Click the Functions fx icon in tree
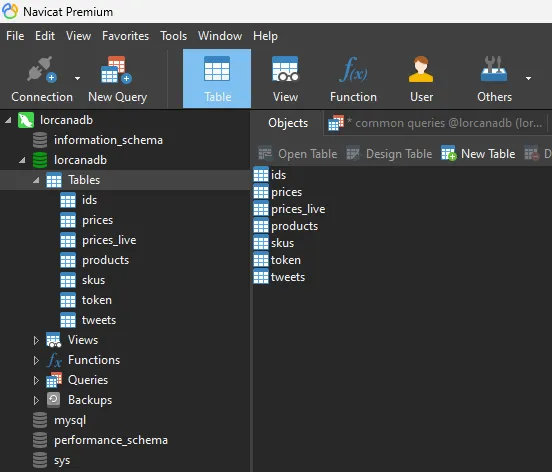Viewport: 552px width, 472px height. [54, 360]
